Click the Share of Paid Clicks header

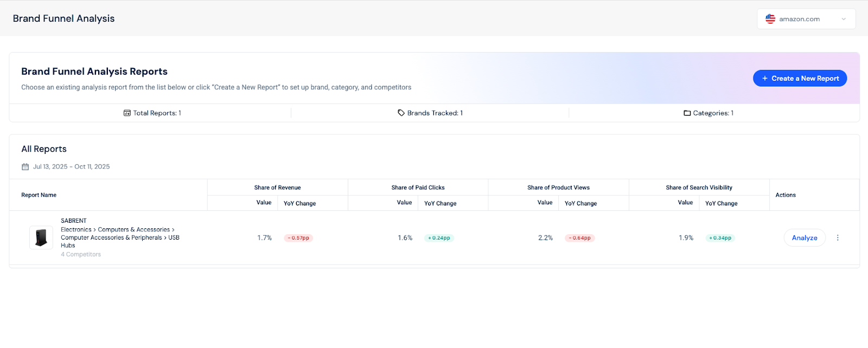click(x=418, y=188)
